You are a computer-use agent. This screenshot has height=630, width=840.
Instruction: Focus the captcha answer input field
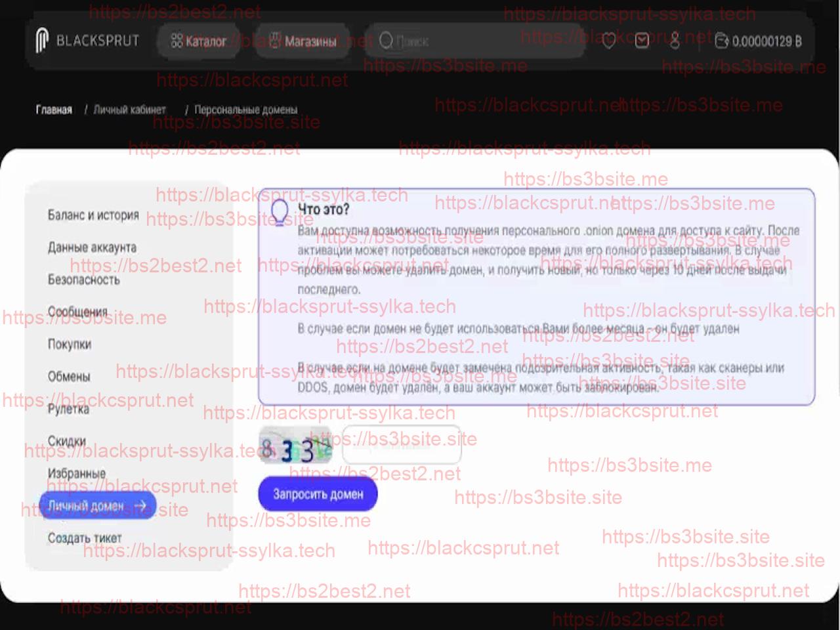pos(402,446)
